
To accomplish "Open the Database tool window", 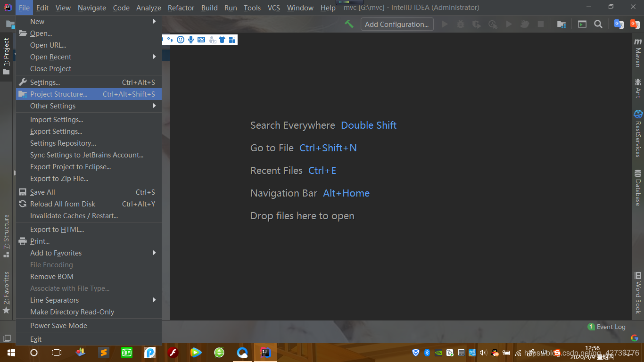I will (x=638, y=188).
